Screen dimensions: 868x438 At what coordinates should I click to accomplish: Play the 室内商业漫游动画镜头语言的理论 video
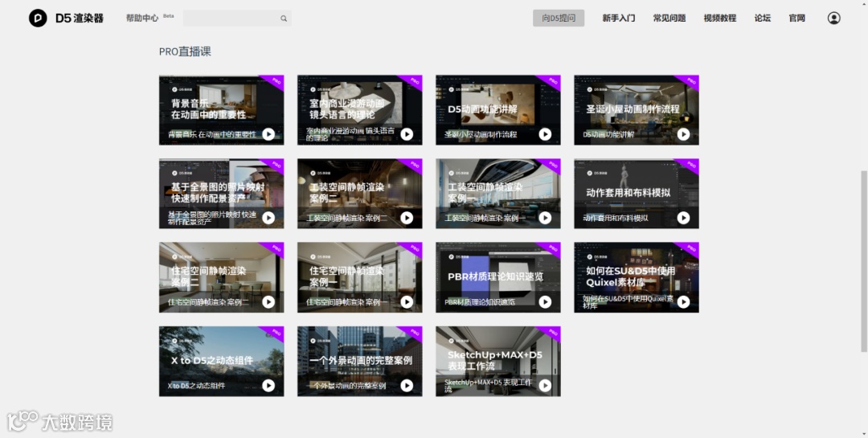[407, 134]
